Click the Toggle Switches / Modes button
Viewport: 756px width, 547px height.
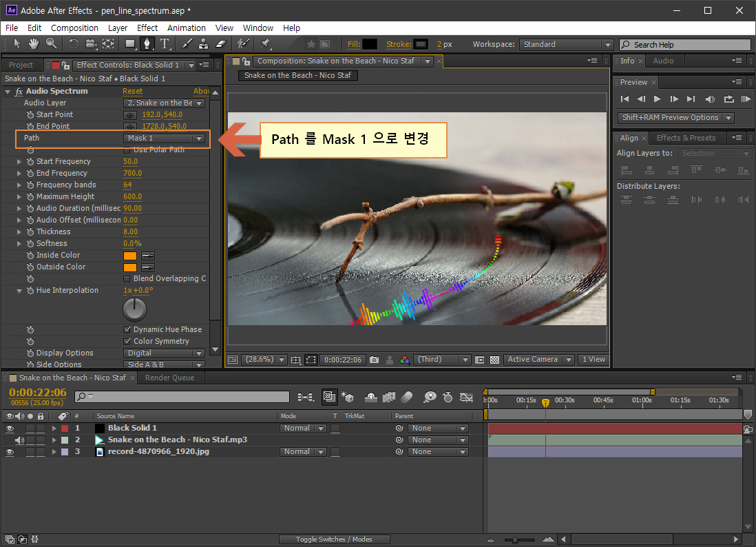coord(334,539)
